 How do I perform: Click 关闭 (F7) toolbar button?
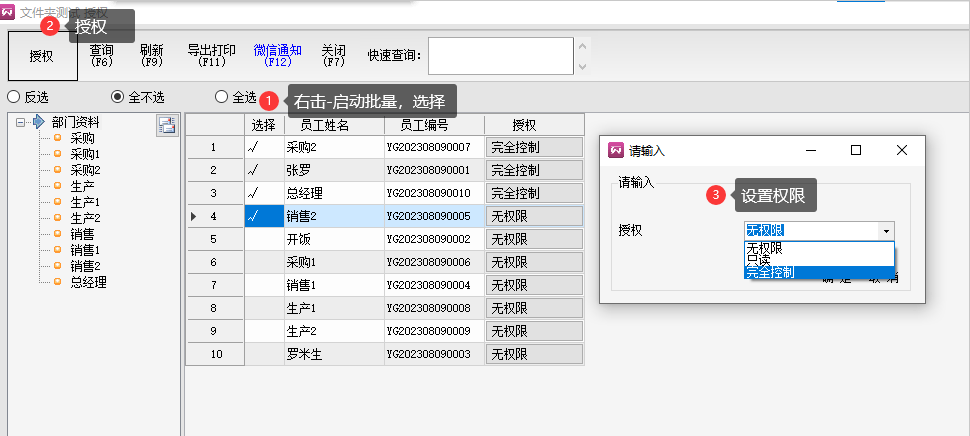click(333, 55)
